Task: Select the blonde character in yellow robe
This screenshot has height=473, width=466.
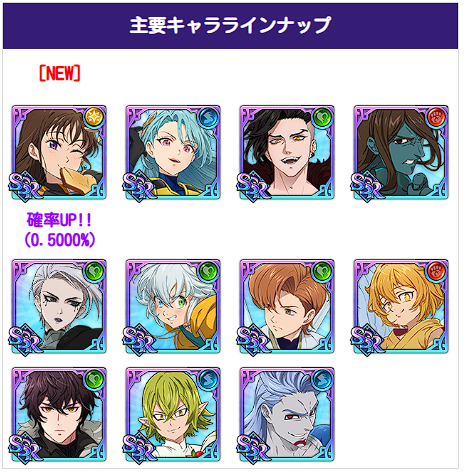Action: [401, 307]
